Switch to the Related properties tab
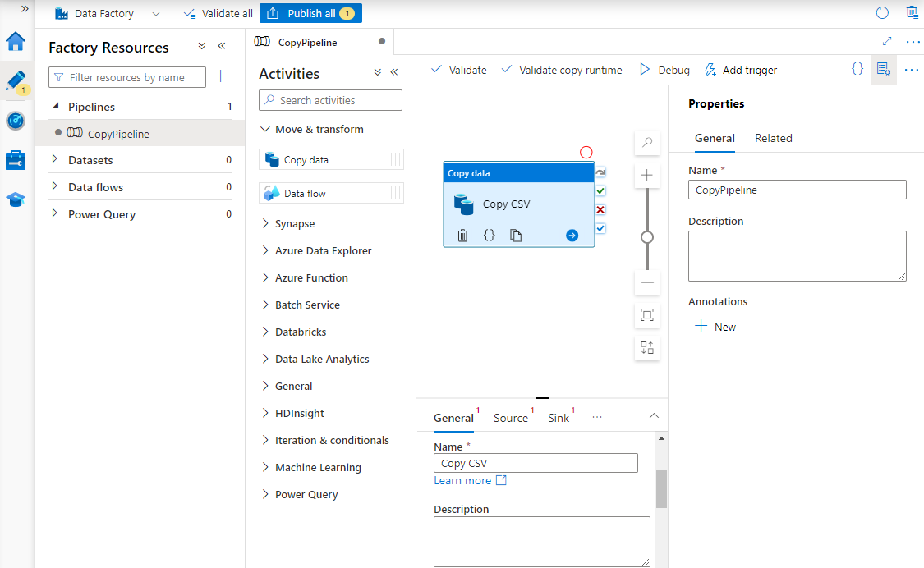Screen dimensions: 924x568 tap(773, 138)
